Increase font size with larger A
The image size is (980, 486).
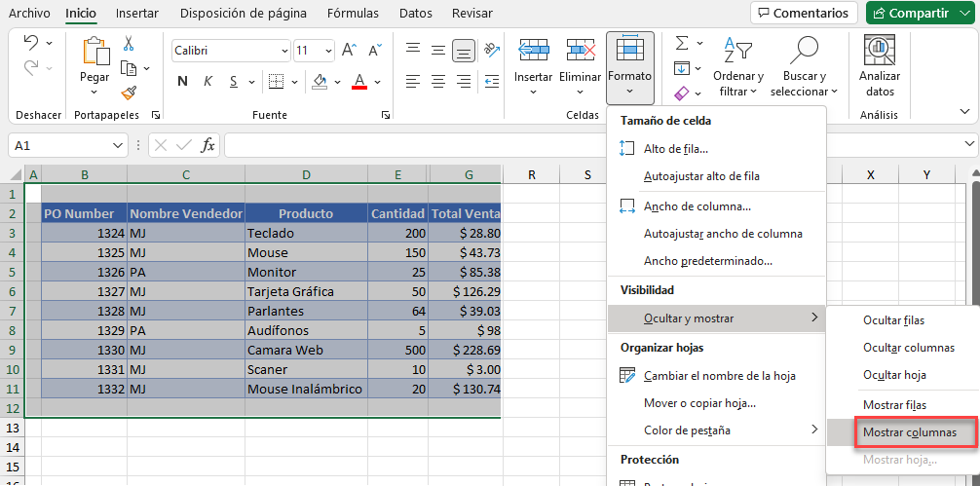[350, 51]
